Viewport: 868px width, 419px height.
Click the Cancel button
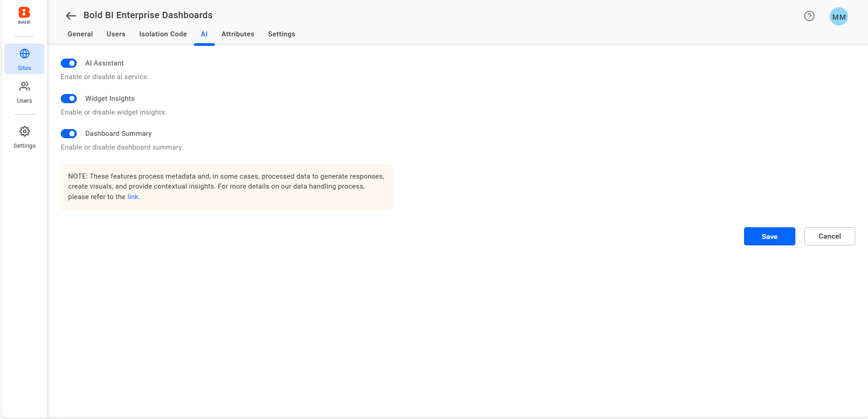point(829,236)
